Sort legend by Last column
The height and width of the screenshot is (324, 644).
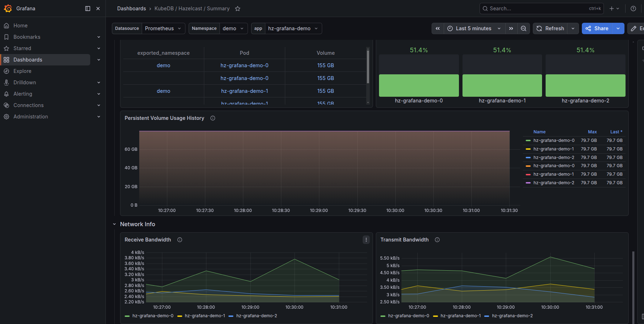pos(616,132)
